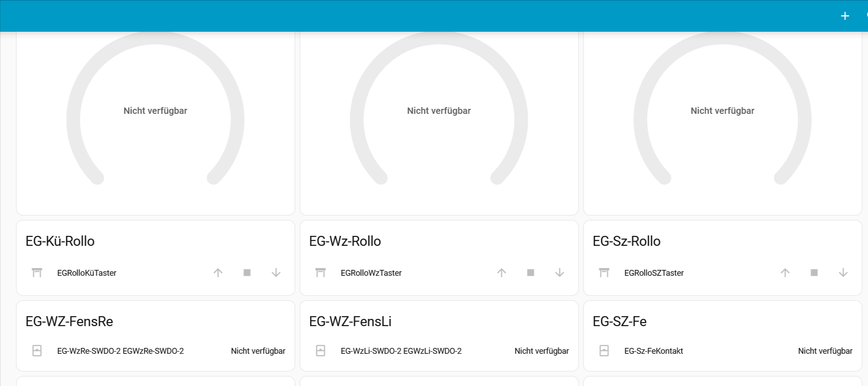Viewport: 868px width, 386px height.
Task: Click the EGRolloSZTaster entity name
Action: [654, 273]
